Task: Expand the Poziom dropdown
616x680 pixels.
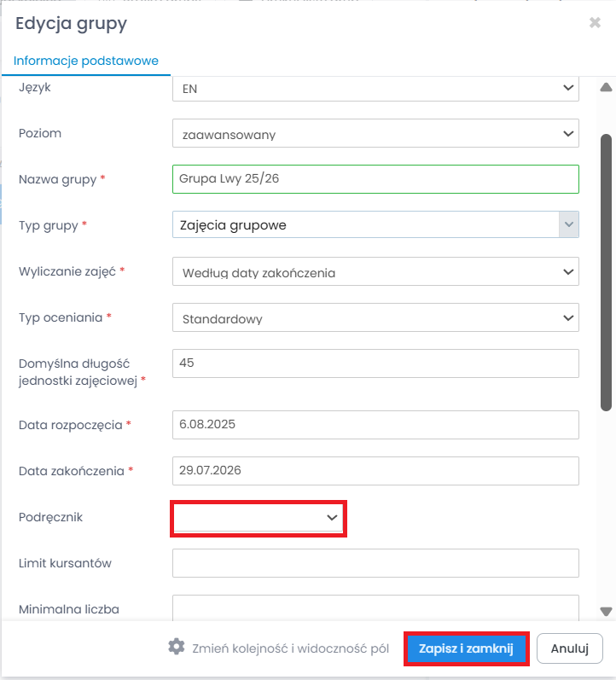Action: pos(375,134)
